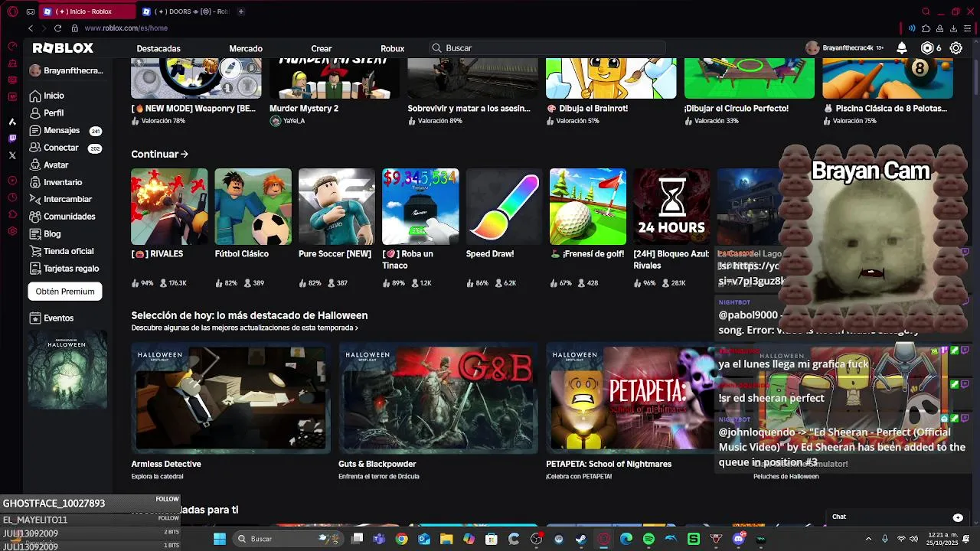Open X (Twitter) in Opera sidebar

[12, 155]
